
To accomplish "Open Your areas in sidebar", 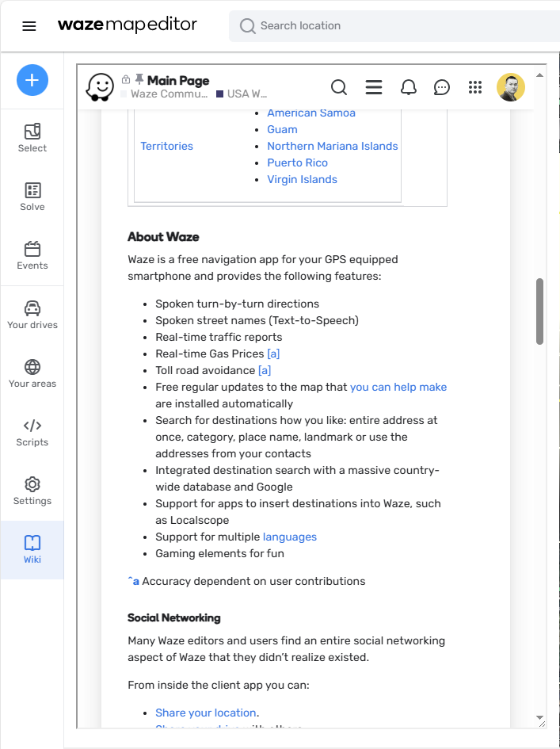I will (x=32, y=373).
